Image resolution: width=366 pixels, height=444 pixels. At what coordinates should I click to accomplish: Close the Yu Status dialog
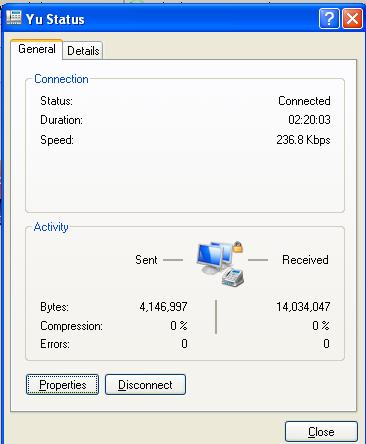point(321,432)
